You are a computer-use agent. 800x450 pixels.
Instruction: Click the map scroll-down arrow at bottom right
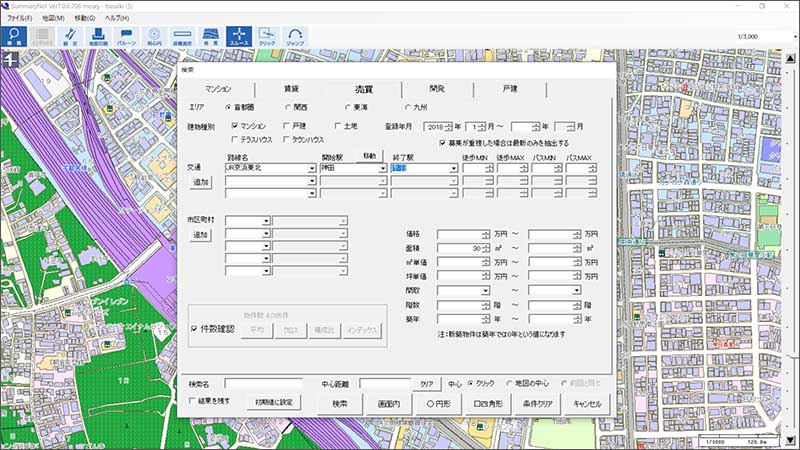coord(790,440)
